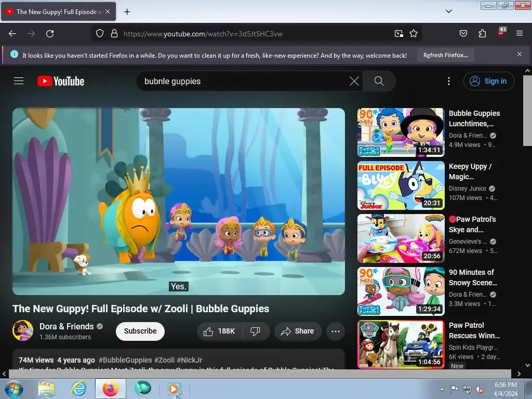Image resolution: width=532 pixels, height=399 pixels.
Task: Clear the YouTube search text
Action: click(354, 81)
